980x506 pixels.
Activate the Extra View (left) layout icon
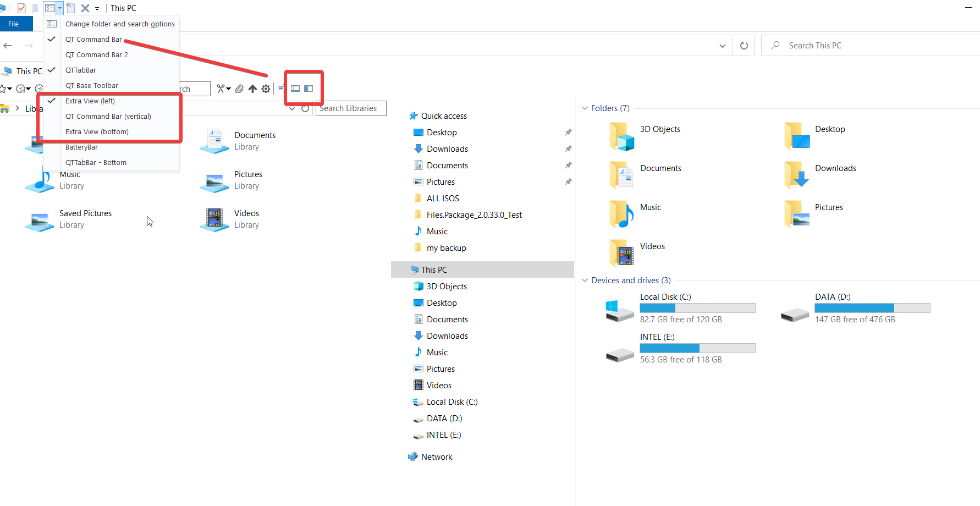click(309, 89)
